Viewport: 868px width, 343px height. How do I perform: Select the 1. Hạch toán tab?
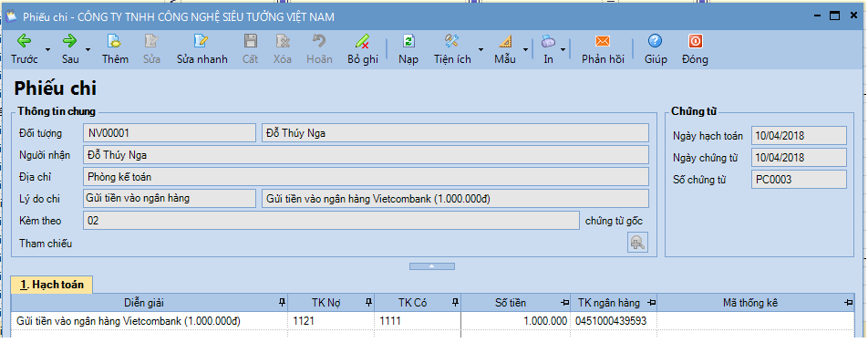coord(51,285)
